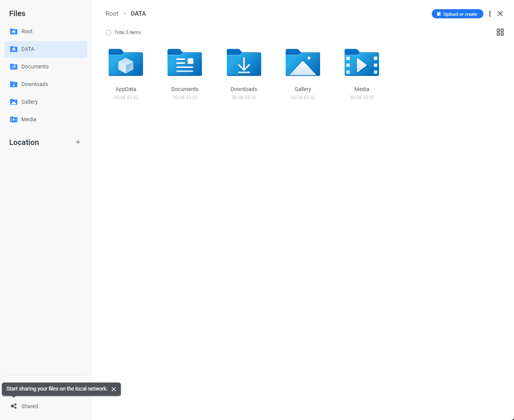Screen dimensions: 514x420
Task: Click the date under AppData folder
Action: 126,98
